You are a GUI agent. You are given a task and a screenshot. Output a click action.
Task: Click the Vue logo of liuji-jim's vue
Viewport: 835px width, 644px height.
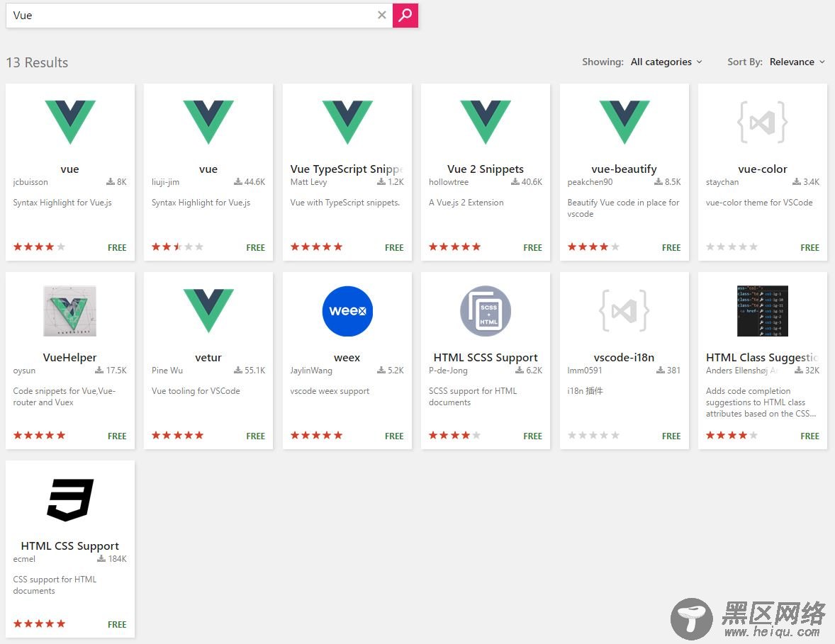pos(208,122)
